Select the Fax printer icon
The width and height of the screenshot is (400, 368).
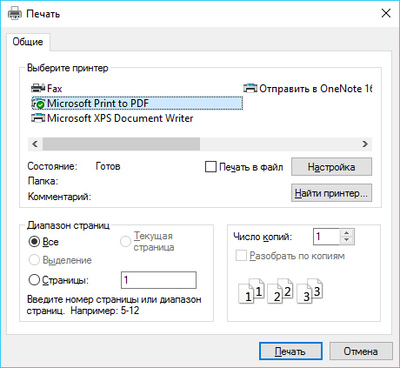pyautogui.click(x=38, y=88)
